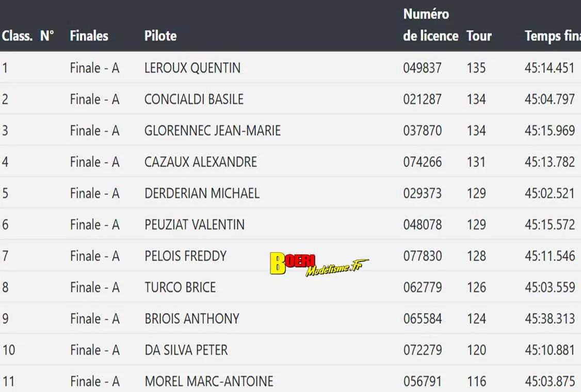Screen dimensions: 581x392
Task: Select licence number 049837
Action: 422,68
